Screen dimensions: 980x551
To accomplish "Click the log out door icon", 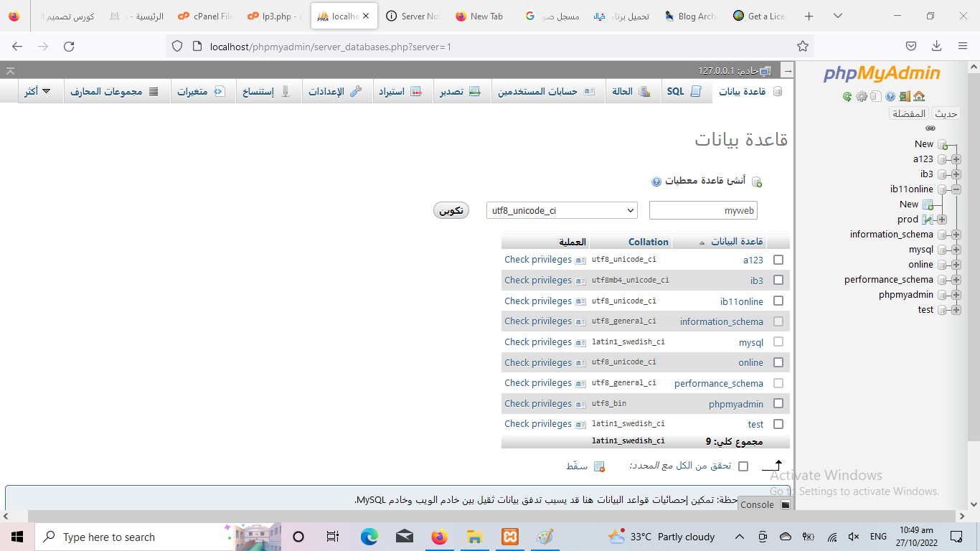I will click(x=905, y=96).
